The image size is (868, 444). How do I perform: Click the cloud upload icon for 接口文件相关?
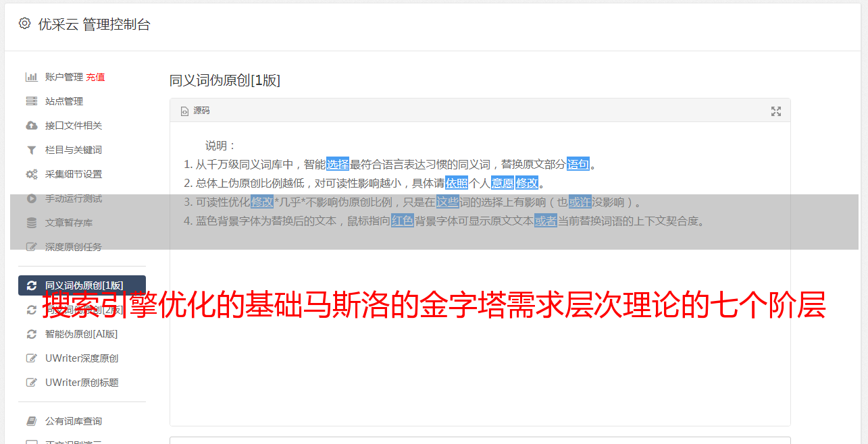pyautogui.click(x=31, y=126)
